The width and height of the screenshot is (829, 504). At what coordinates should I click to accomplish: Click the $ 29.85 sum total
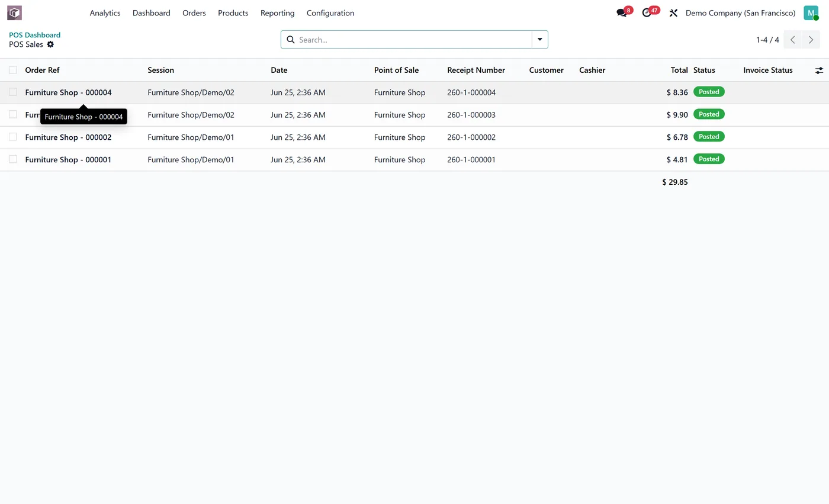coord(675,182)
